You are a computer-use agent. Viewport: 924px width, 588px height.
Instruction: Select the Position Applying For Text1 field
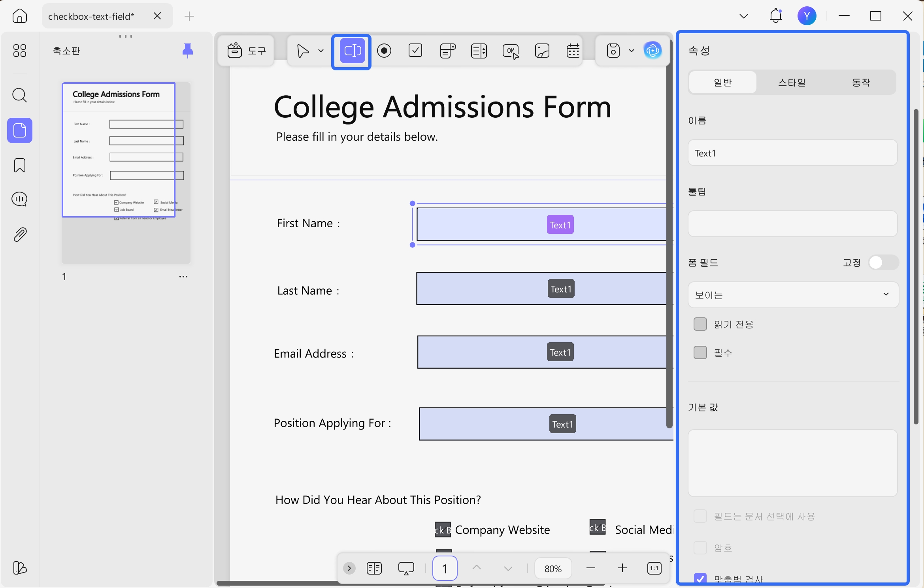(x=546, y=424)
